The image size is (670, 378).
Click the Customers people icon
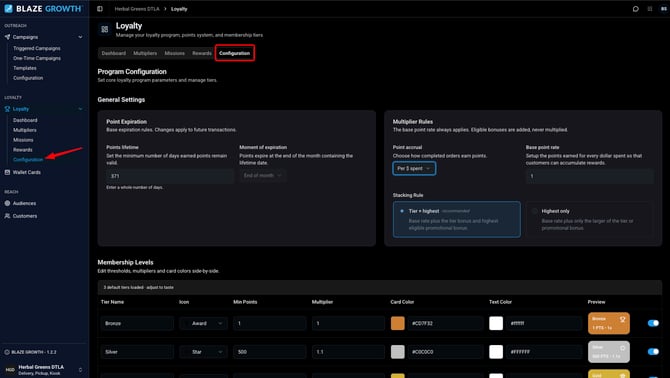click(7, 216)
